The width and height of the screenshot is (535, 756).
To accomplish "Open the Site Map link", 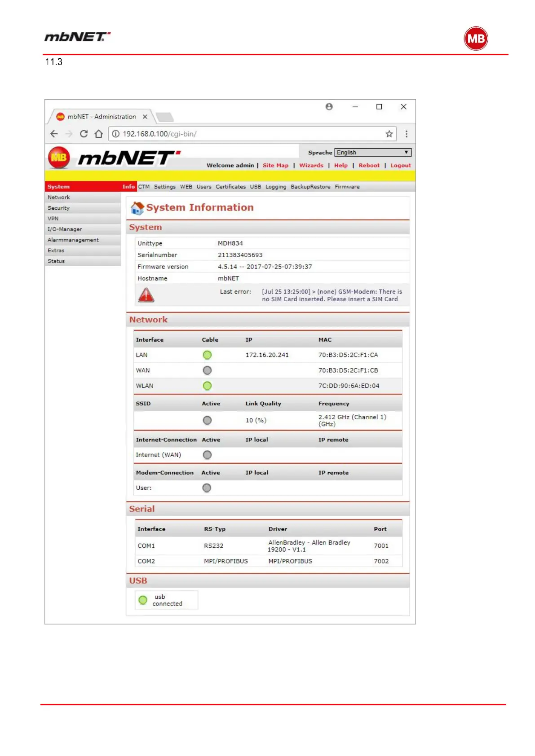I will pos(275,165).
